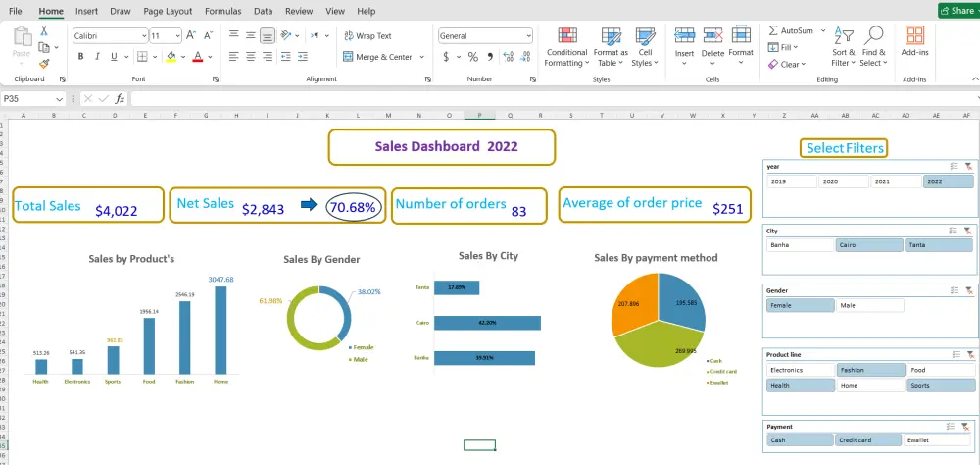Increase font size with the larger A
980x465 pixels.
[x=191, y=35]
